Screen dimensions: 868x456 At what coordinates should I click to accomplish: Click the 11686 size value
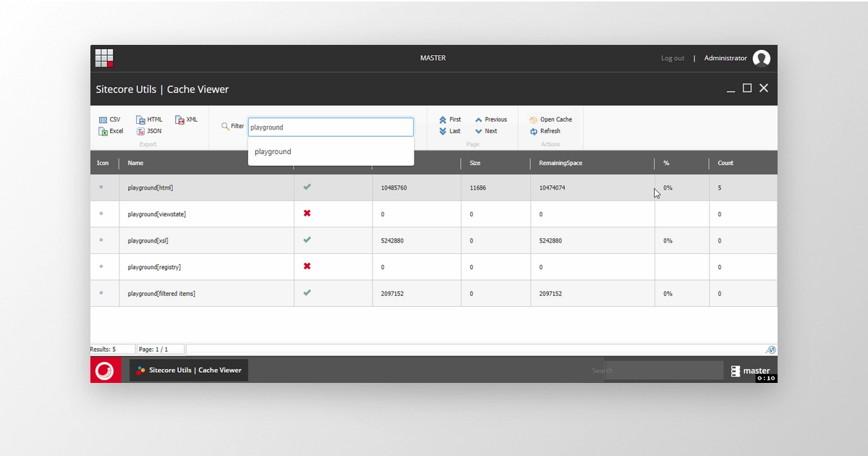477,188
